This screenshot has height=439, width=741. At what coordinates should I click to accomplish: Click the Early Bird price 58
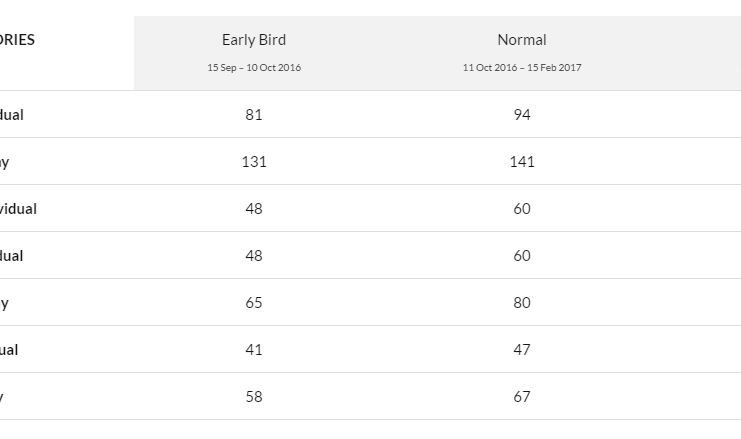click(254, 397)
